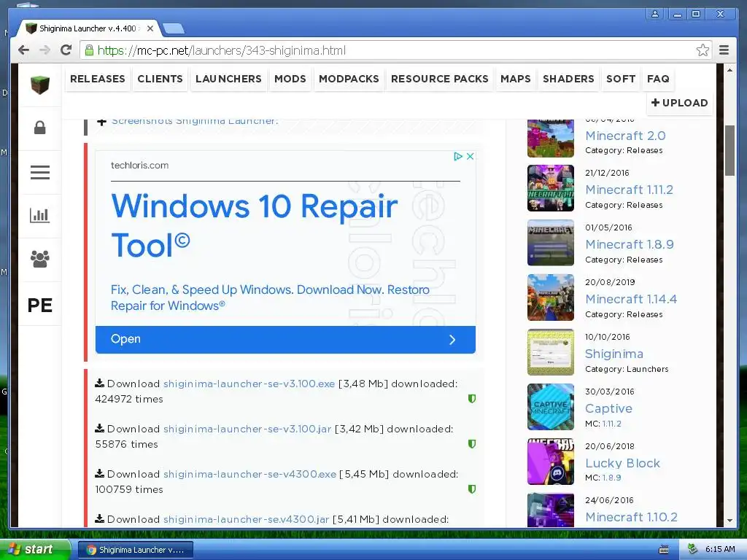Click the 1.8.9 MC version link under Lucky Block

[x=612, y=478]
